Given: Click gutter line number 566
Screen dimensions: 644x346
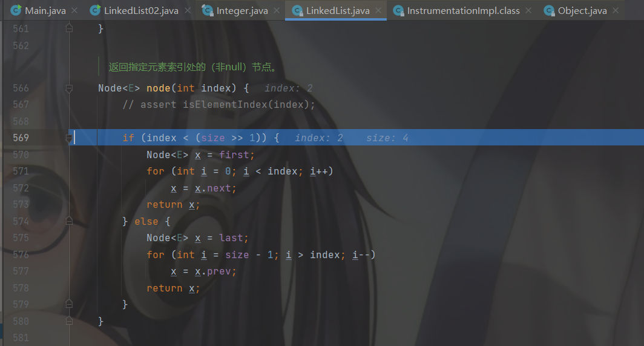Looking at the screenshot, I should pos(21,88).
